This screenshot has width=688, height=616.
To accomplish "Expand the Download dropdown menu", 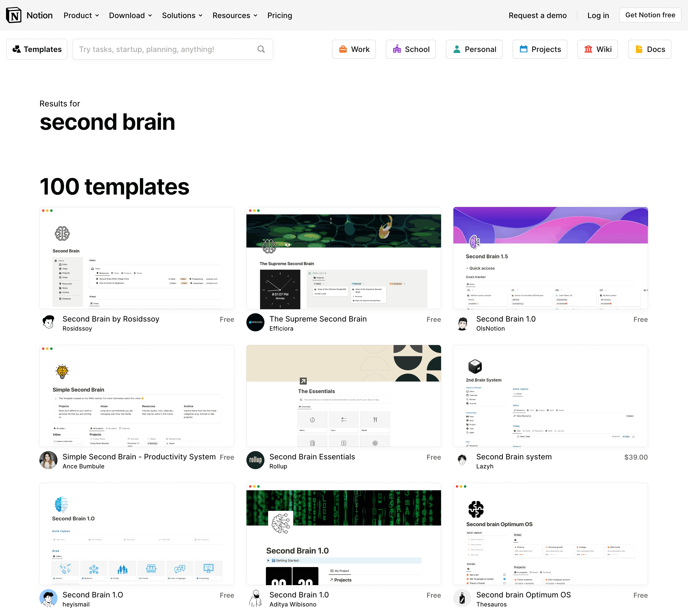I will (130, 16).
